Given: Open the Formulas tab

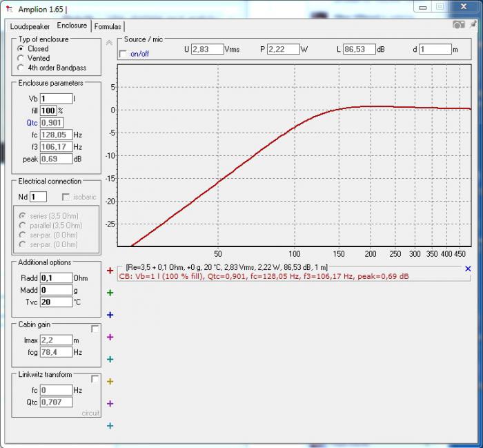Looking at the screenshot, I should pyautogui.click(x=108, y=26).
